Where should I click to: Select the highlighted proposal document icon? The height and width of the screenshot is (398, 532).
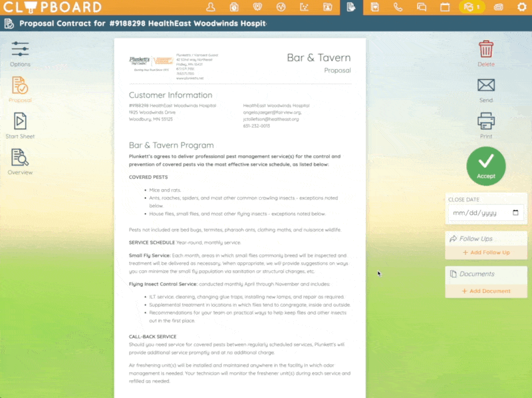pos(351,7)
